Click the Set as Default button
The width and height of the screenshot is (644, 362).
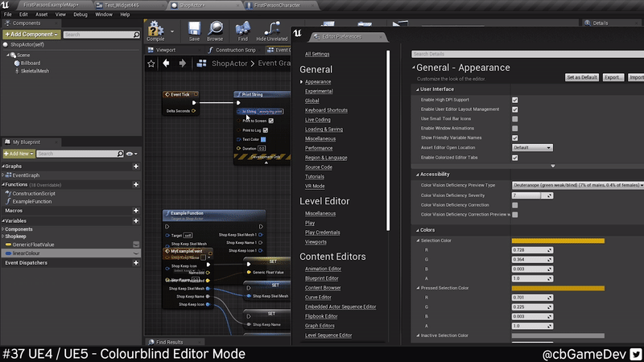581,77
